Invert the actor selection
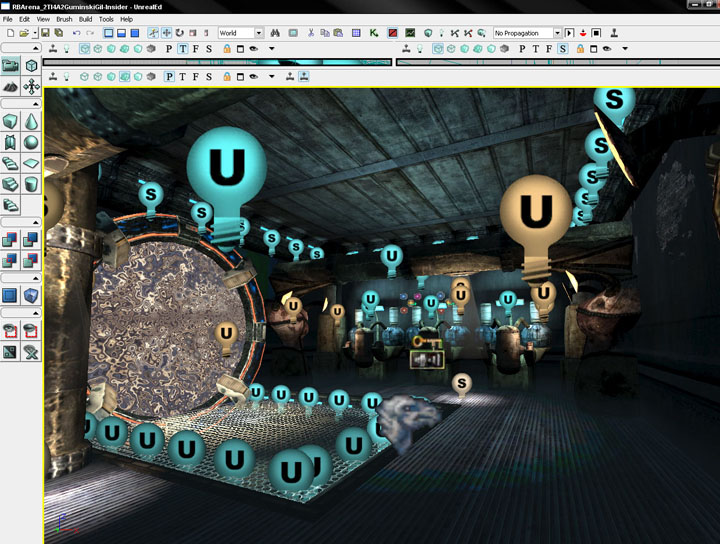 [10, 352]
